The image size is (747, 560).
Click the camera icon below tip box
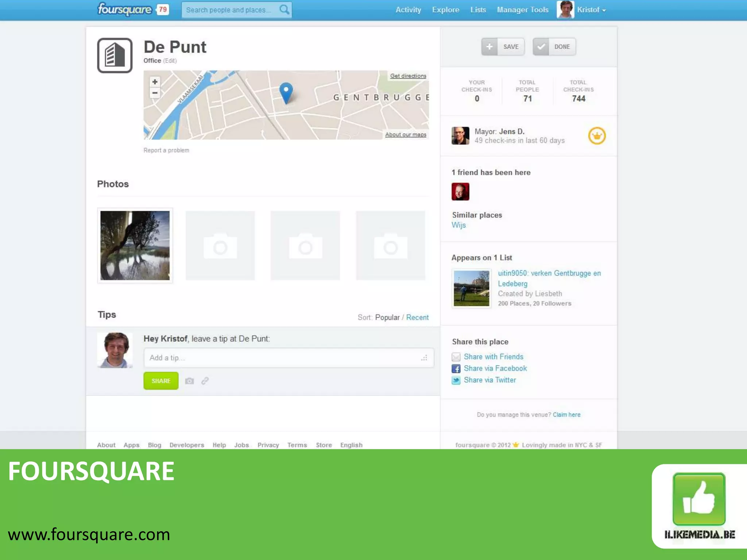(189, 381)
